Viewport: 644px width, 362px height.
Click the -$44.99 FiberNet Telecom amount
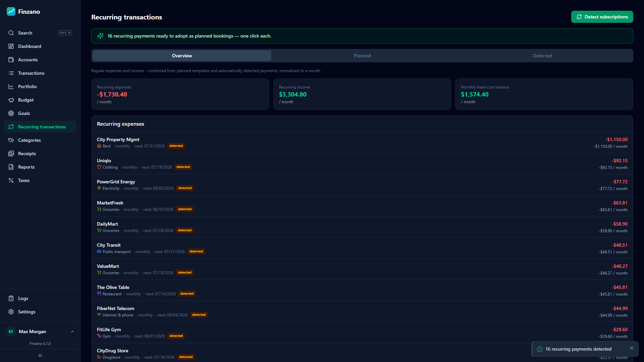pos(620,308)
